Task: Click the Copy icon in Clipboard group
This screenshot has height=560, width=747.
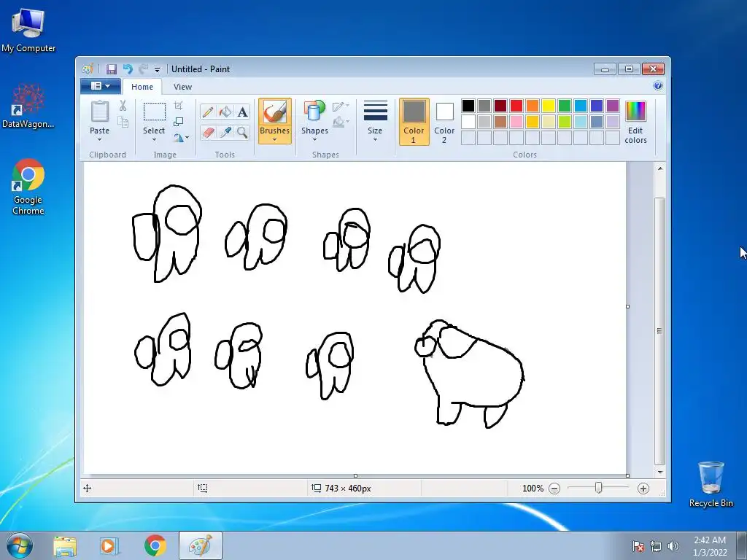Action: 123,122
